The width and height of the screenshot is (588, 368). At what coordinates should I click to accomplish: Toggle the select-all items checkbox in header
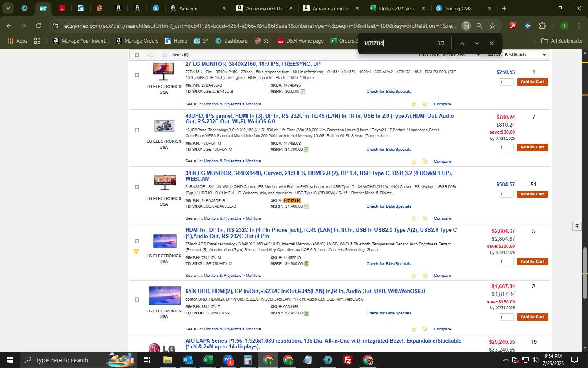click(x=137, y=55)
